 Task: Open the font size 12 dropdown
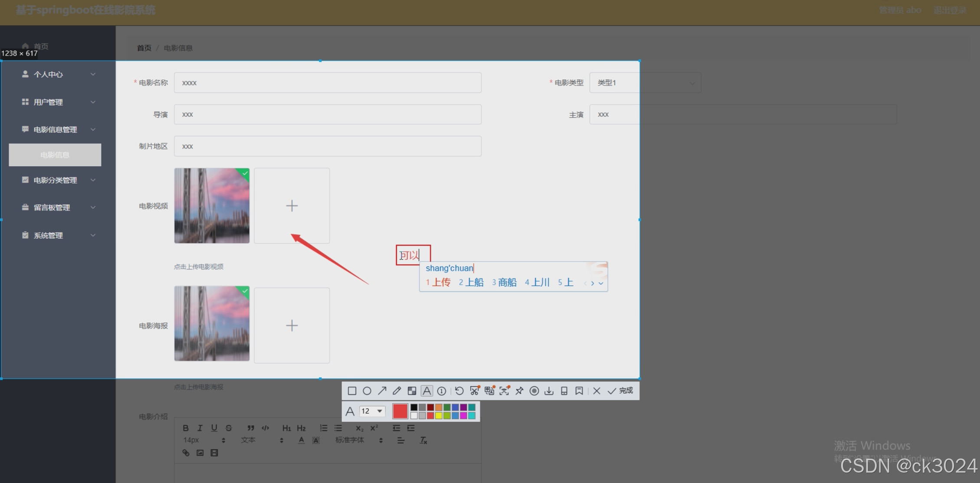point(373,411)
